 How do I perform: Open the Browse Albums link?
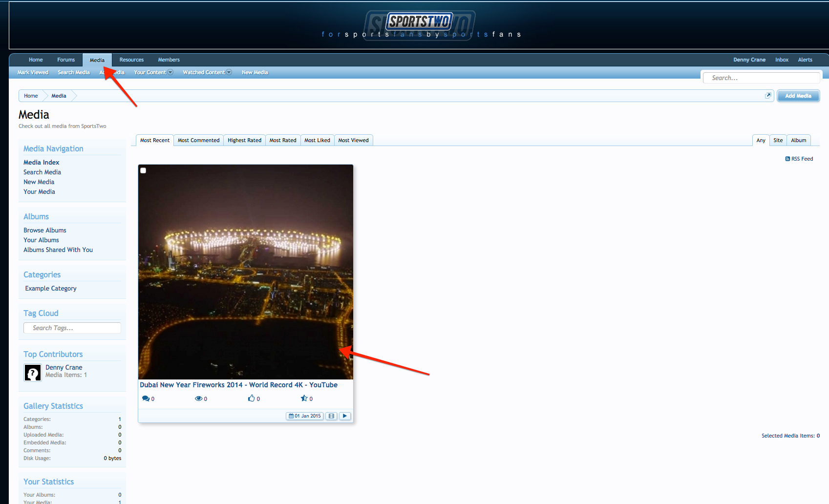pos(45,230)
